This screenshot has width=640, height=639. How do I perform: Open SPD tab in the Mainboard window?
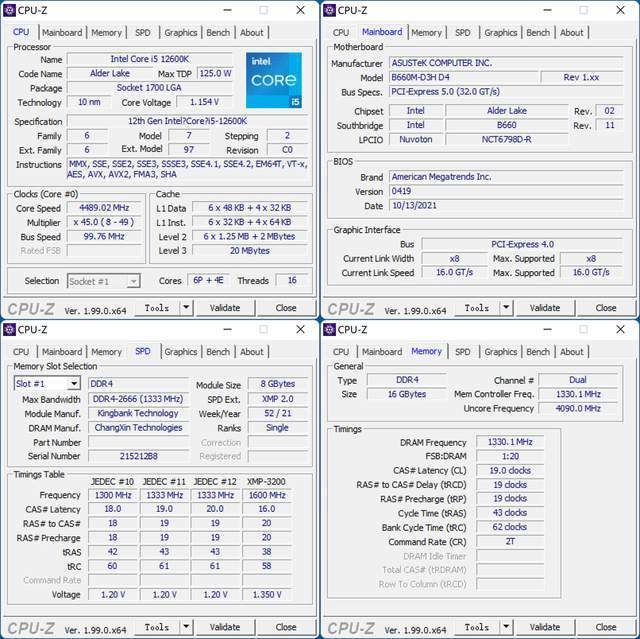462,33
